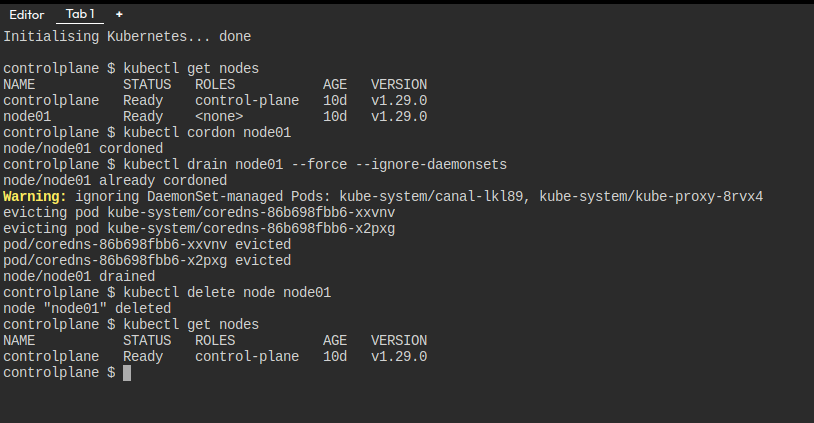Click the yellow Warning: label
The image size is (814, 423).
click(x=35, y=197)
